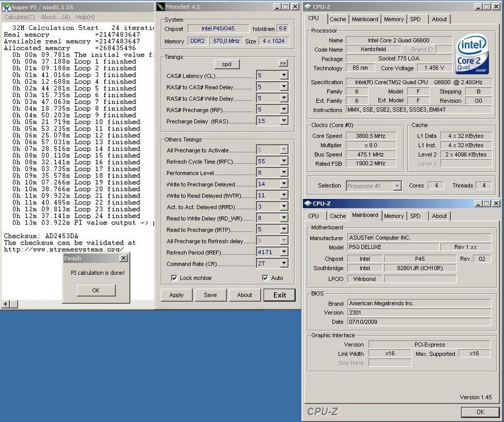Click the MemSet 4.1 title bar icon
Screen dimensions: 504x422
click(x=161, y=6)
